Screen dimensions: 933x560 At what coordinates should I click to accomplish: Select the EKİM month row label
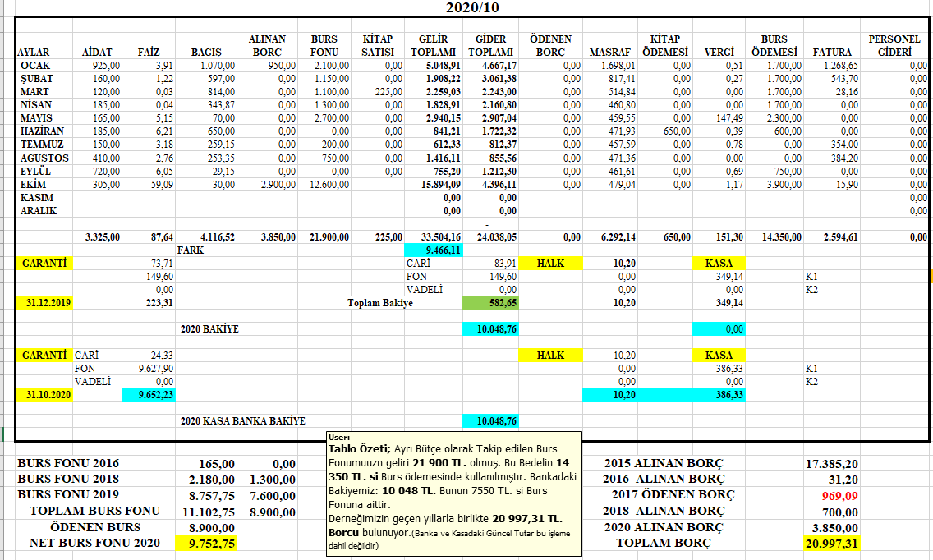click(33, 185)
